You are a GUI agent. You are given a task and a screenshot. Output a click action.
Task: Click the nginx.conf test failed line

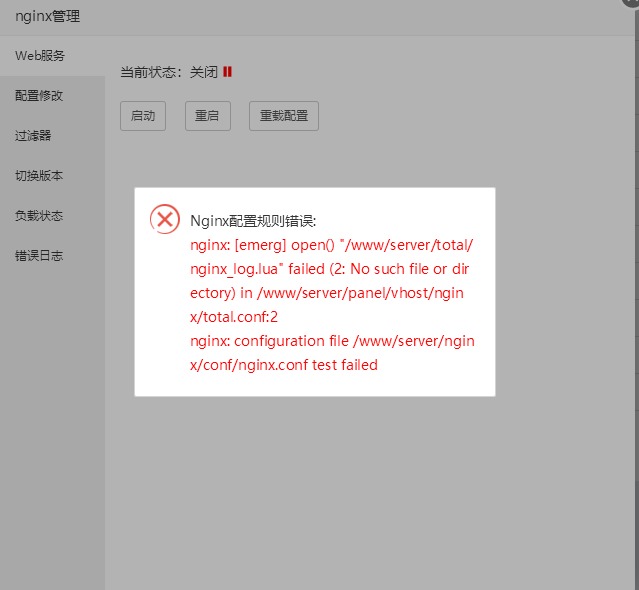(x=284, y=365)
